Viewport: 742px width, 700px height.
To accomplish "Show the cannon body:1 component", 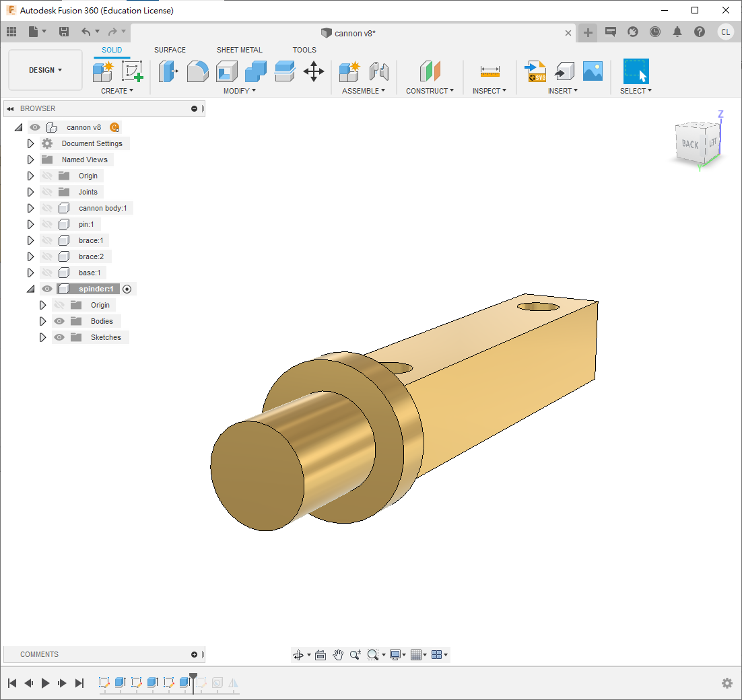I will pyautogui.click(x=47, y=208).
